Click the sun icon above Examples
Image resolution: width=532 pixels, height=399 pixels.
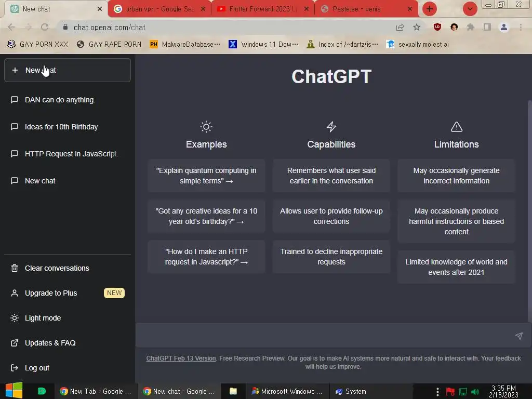[x=206, y=127]
